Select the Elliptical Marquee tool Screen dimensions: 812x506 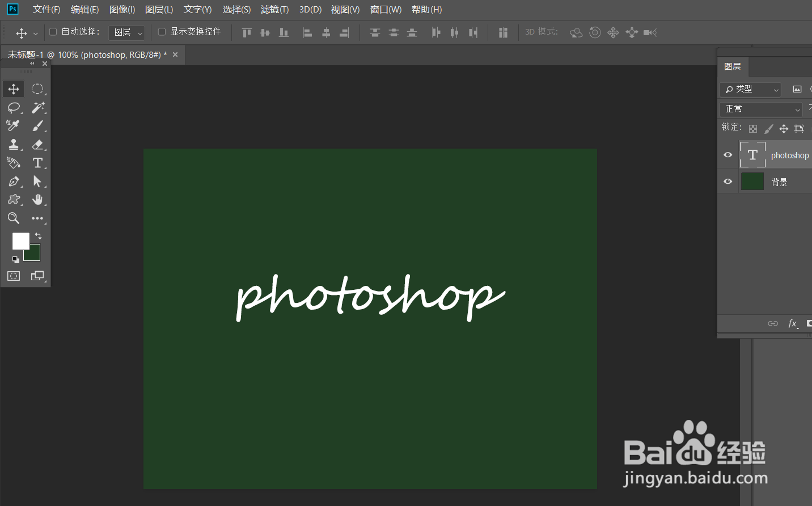(x=37, y=89)
